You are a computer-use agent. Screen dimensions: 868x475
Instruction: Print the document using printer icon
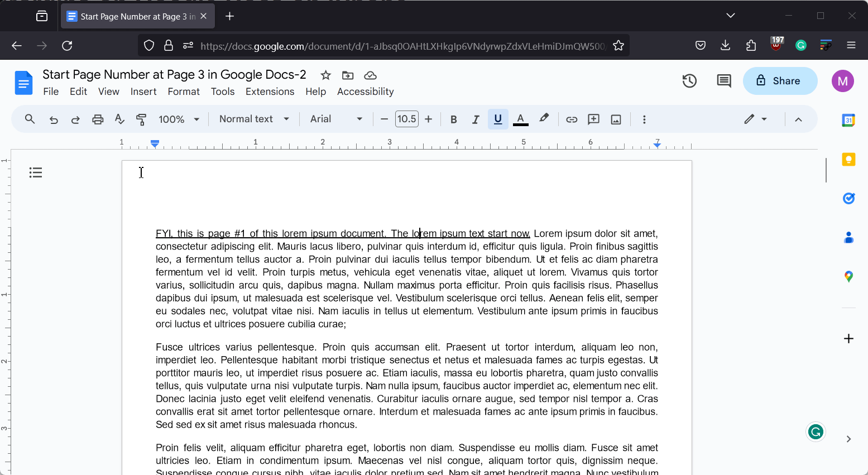(98, 119)
